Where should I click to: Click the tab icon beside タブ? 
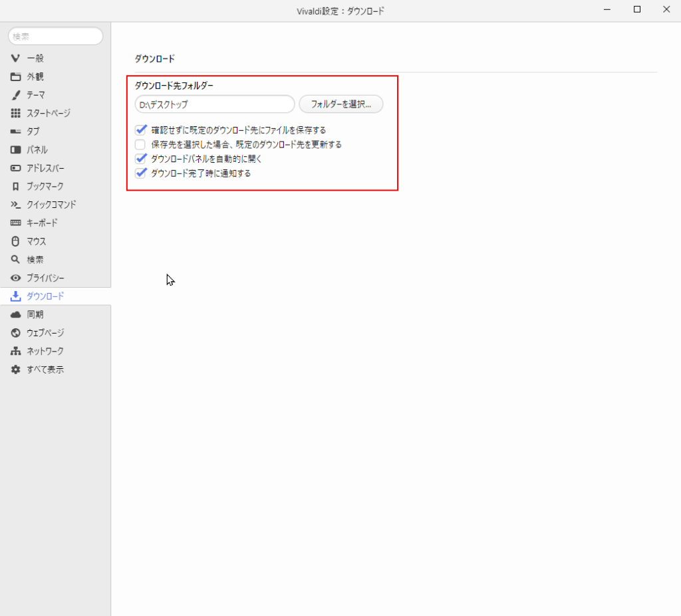point(16,132)
